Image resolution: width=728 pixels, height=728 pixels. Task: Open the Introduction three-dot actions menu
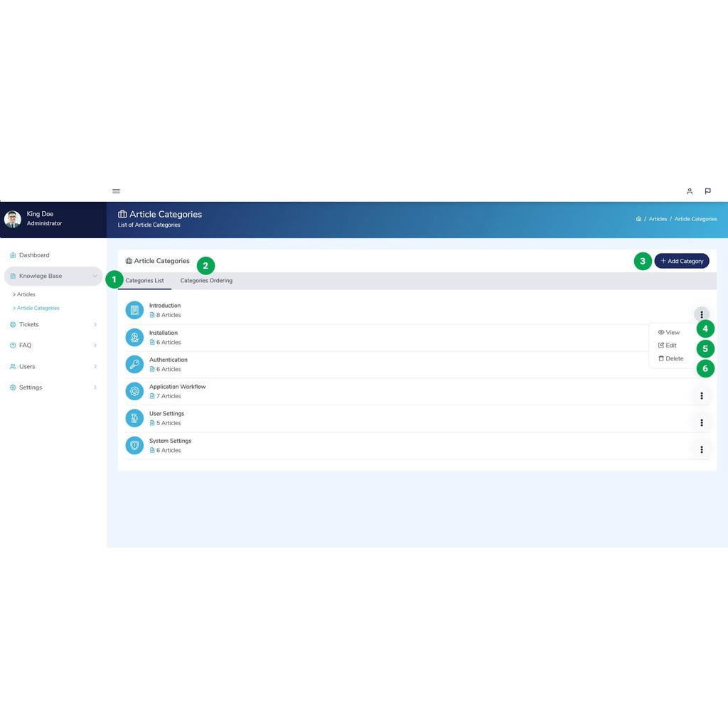tap(702, 314)
